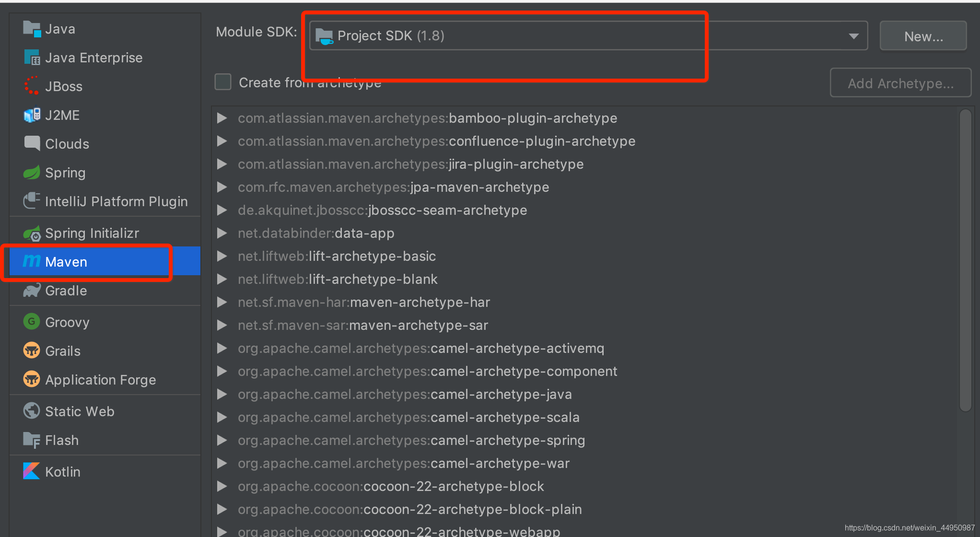Click the JBoss red dots icon
980x537 pixels.
(x=32, y=86)
